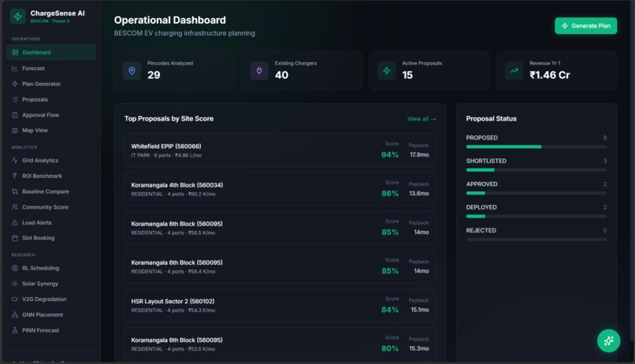The height and width of the screenshot is (364, 635).
Task: Click the SHORTLISTED status progress bar
Action: [x=537, y=170]
